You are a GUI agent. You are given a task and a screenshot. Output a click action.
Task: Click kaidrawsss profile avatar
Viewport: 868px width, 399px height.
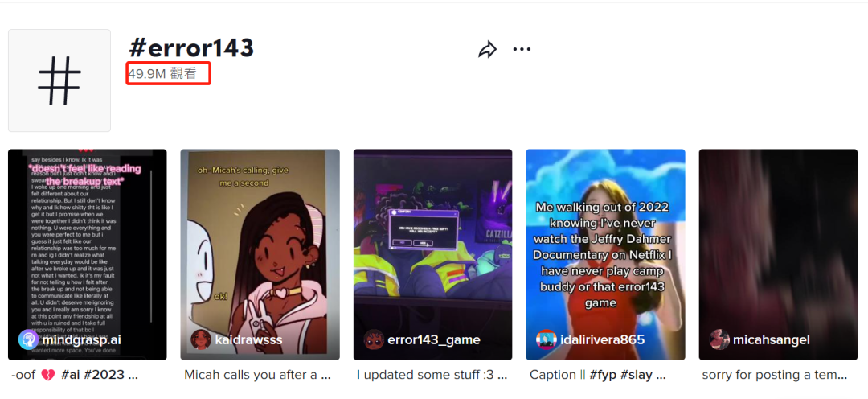201,339
